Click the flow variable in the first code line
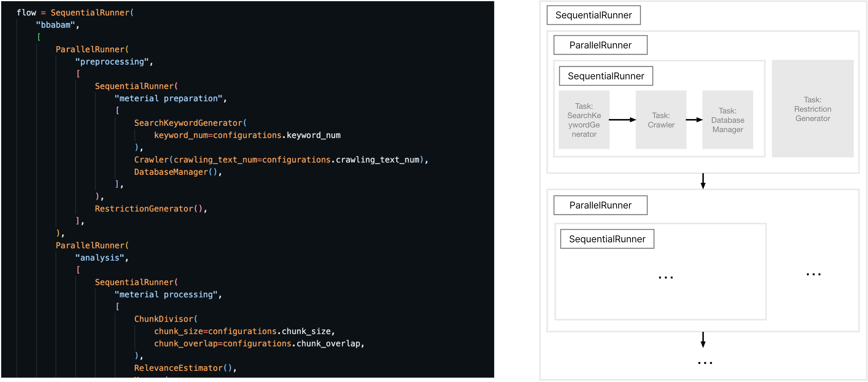868x382 pixels. (x=26, y=13)
